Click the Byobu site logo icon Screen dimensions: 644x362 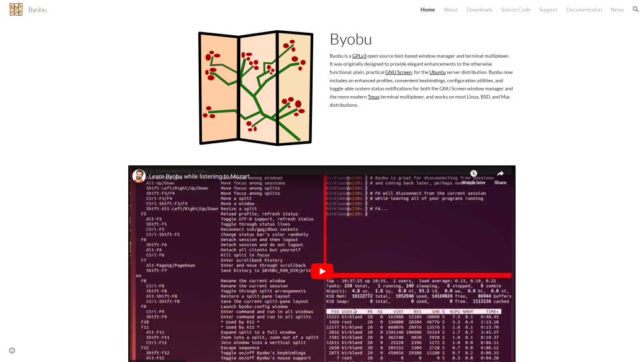tap(16, 9)
